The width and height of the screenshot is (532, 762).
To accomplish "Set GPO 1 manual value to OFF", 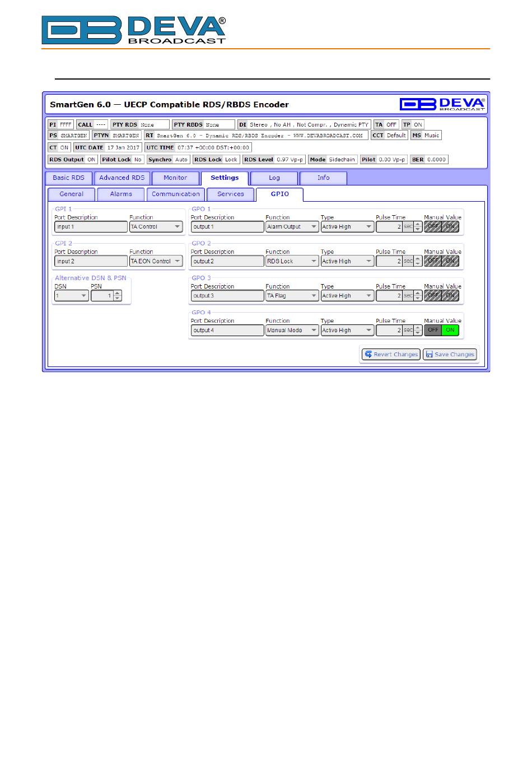I will (433, 227).
